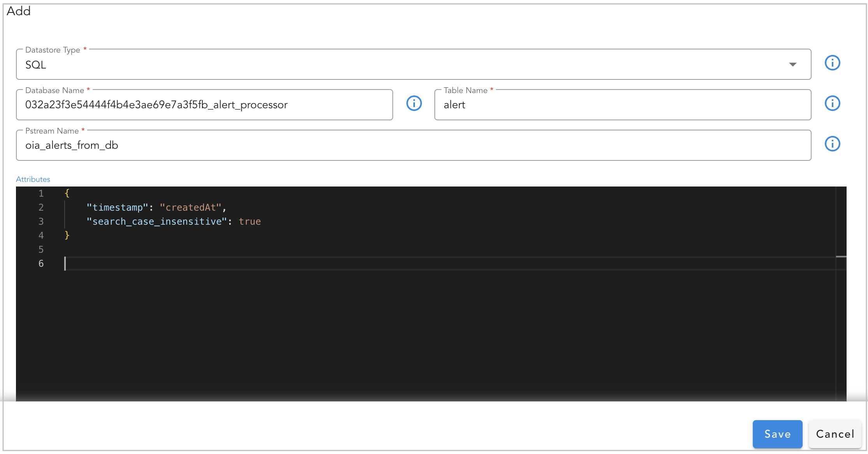The width and height of the screenshot is (868, 454).
Task: Click the Attributes label above the code editor
Action: 33,179
